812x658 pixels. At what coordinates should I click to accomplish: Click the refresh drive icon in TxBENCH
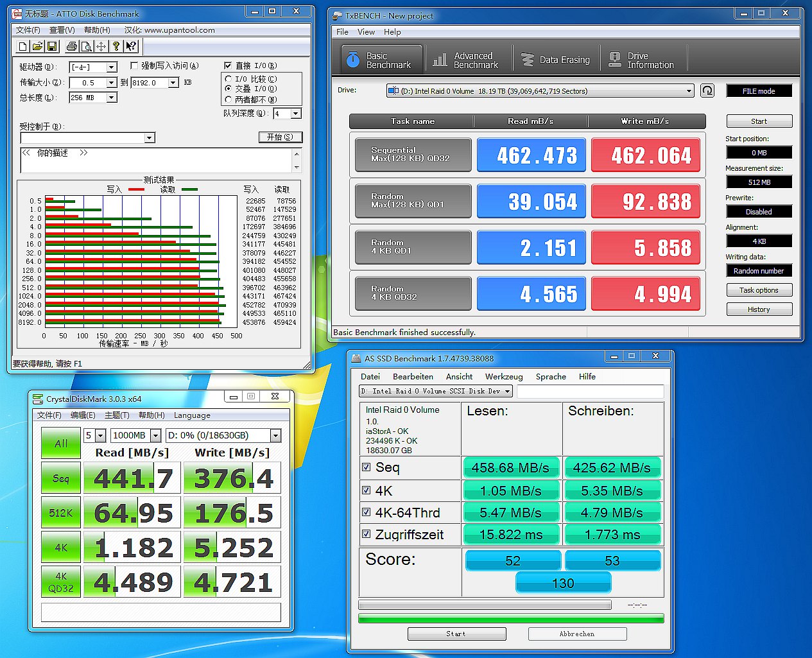pyautogui.click(x=707, y=91)
